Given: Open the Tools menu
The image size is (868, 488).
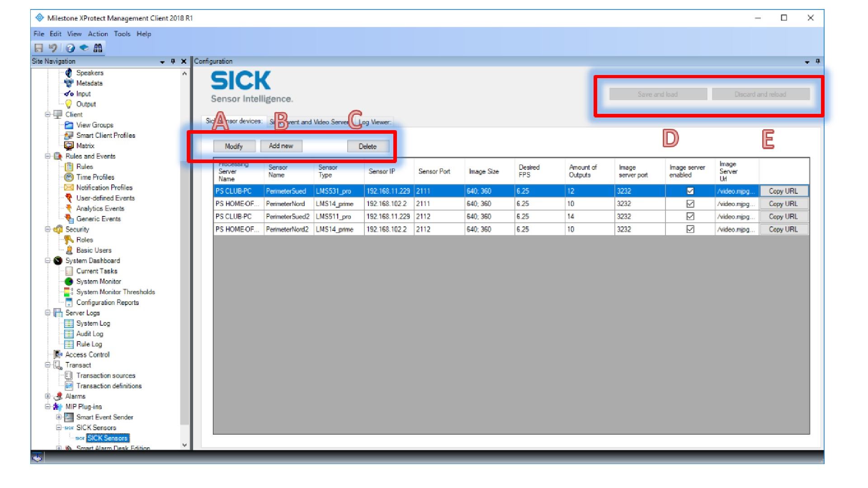Looking at the screenshot, I should coord(122,34).
